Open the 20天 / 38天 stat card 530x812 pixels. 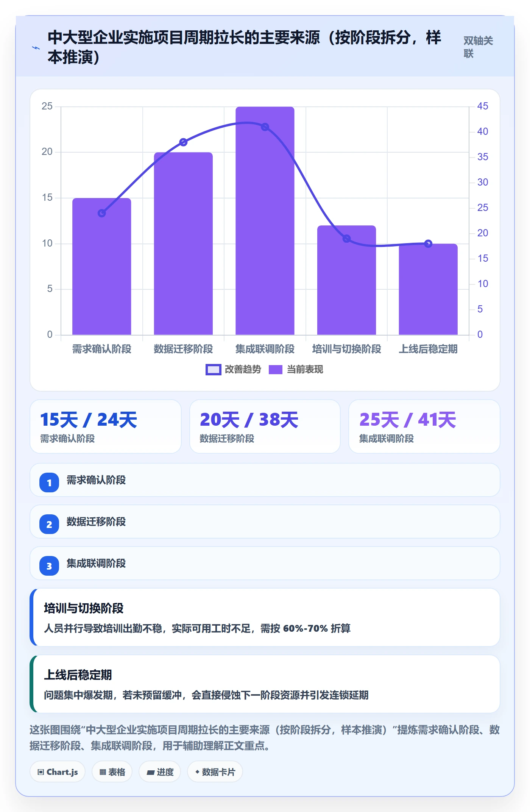click(x=265, y=426)
